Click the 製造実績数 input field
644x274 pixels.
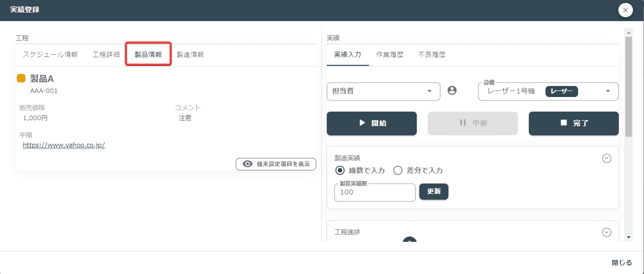coord(375,192)
